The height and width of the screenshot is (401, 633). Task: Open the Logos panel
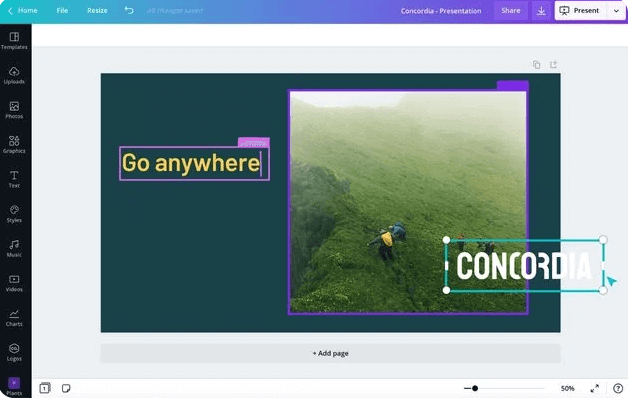coord(14,353)
